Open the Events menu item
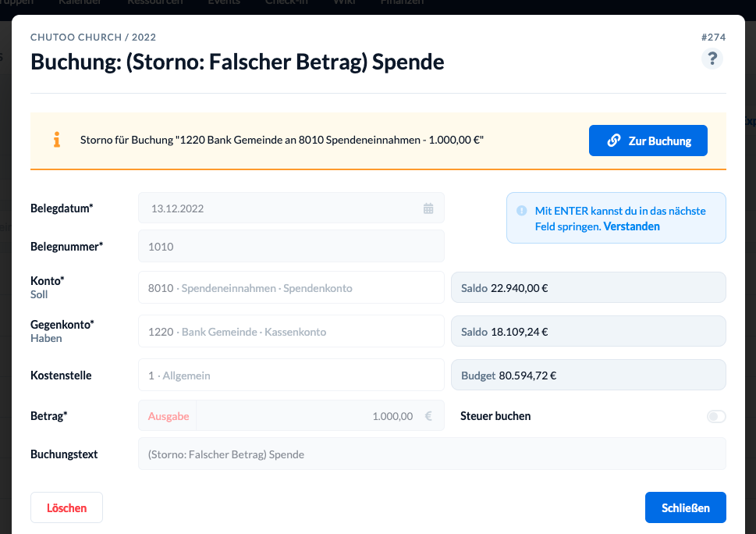 [224, 2]
